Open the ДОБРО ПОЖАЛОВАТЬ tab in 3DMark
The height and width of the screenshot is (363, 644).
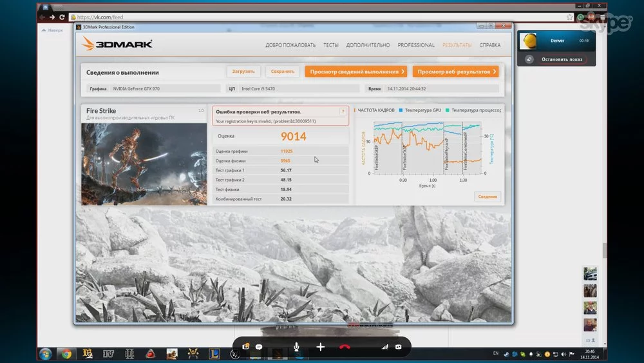tap(290, 45)
